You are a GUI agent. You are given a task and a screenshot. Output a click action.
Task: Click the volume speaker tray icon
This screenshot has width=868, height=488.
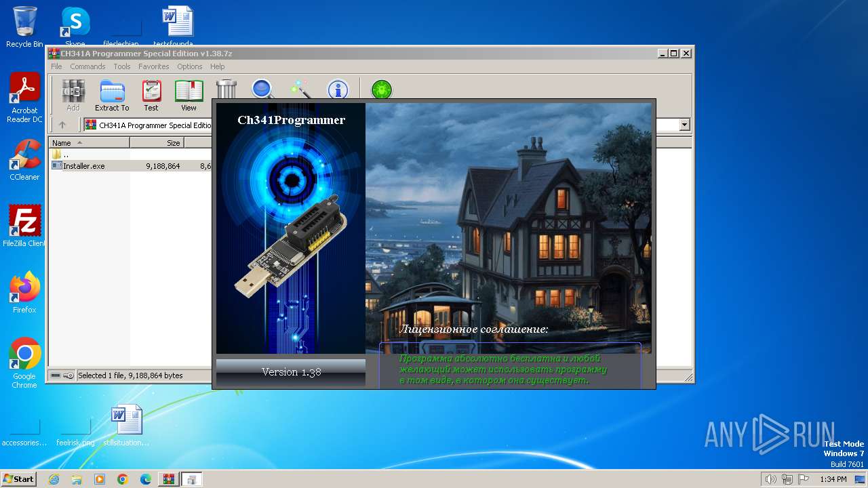tap(770, 479)
